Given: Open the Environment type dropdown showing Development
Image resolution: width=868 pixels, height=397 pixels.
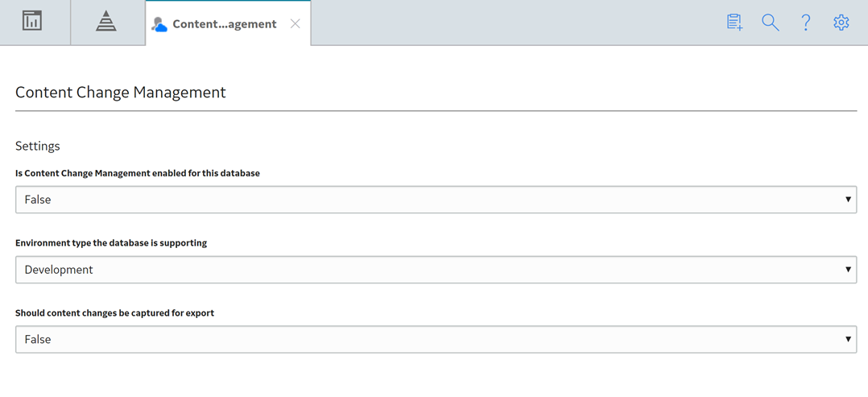Looking at the screenshot, I should (436, 270).
